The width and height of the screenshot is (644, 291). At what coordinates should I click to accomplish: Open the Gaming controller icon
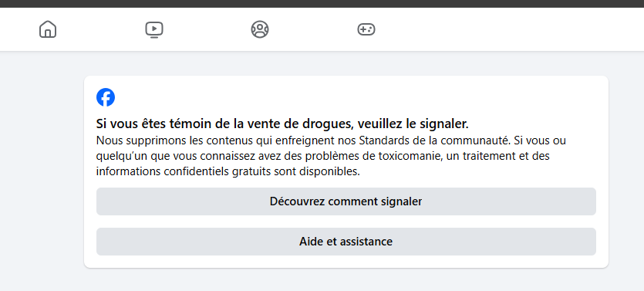tap(366, 29)
